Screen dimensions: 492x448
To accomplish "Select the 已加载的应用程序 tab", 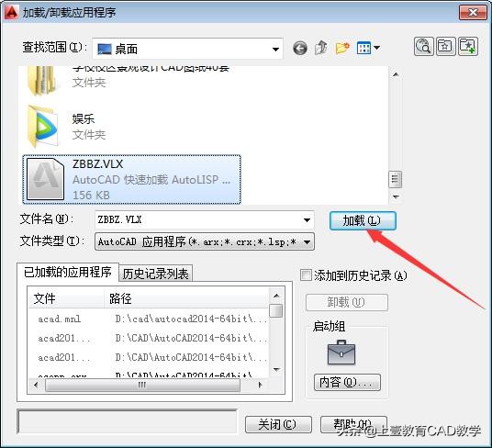I will [68, 272].
